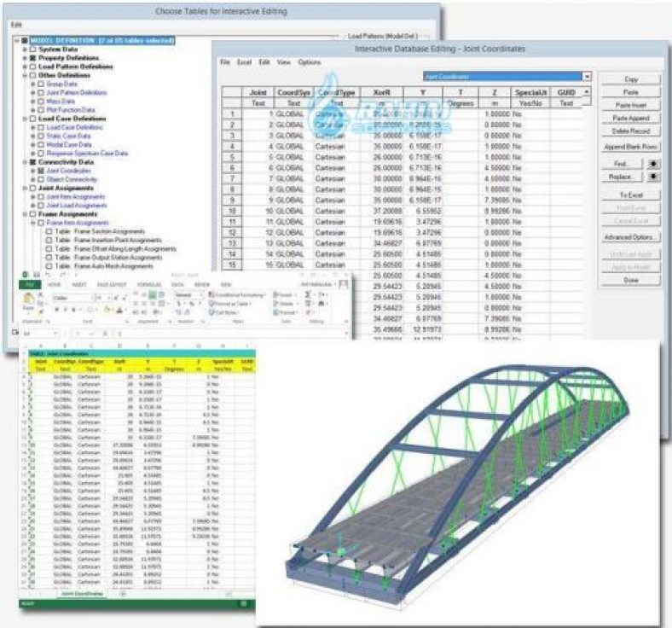Select row header 10 in Joint Coordinates table
This screenshot has height=628, width=672.
[x=232, y=211]
